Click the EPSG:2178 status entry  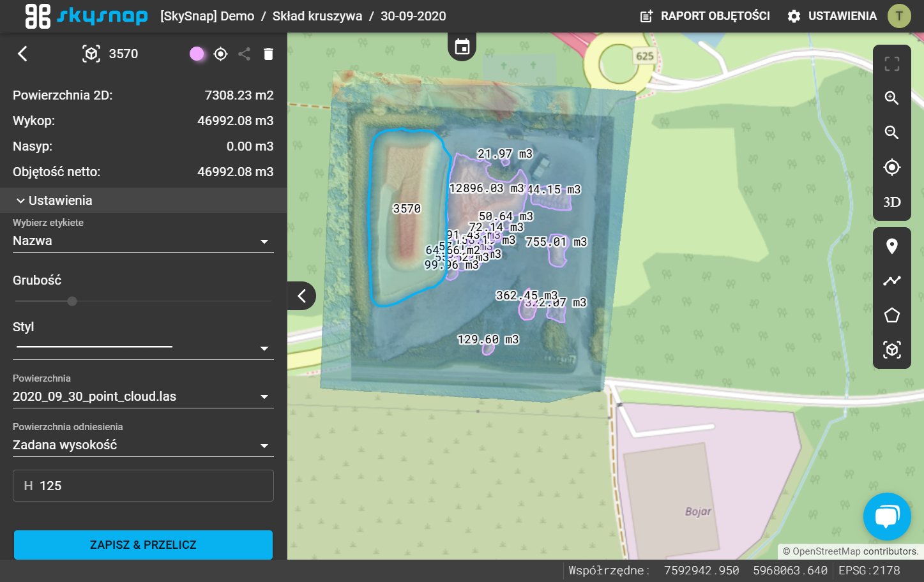click(869, 571)
